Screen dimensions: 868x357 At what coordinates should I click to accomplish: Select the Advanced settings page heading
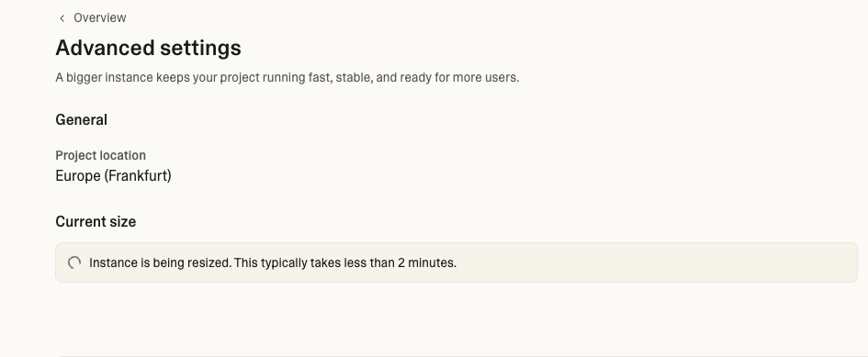pos(149,48)
